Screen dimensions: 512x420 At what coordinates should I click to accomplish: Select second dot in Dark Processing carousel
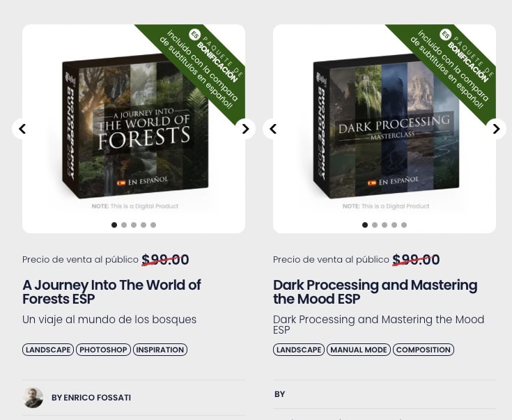[375, 225]
